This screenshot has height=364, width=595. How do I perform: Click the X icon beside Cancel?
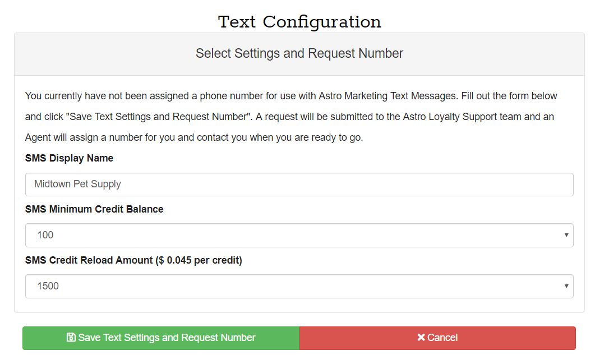point(421,338)
